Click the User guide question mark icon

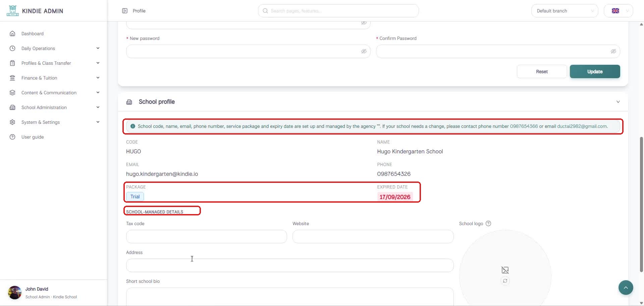click(12, 137)
